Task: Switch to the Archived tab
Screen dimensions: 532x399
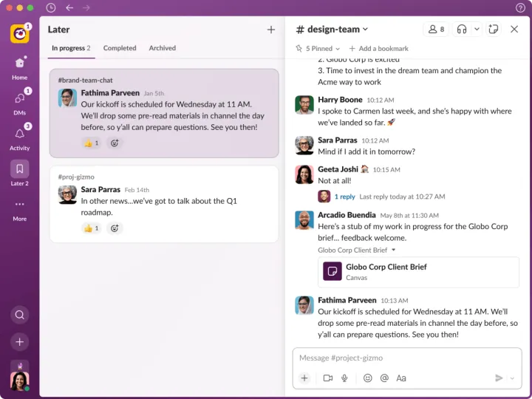Action: pyautogui.click(x=162, y=48)
